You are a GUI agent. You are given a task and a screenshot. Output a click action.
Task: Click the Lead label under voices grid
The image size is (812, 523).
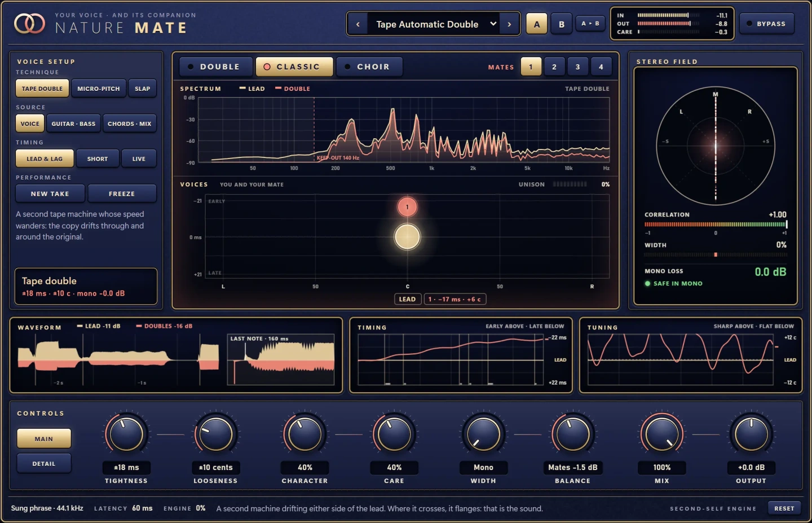click(x=407, y=299)
